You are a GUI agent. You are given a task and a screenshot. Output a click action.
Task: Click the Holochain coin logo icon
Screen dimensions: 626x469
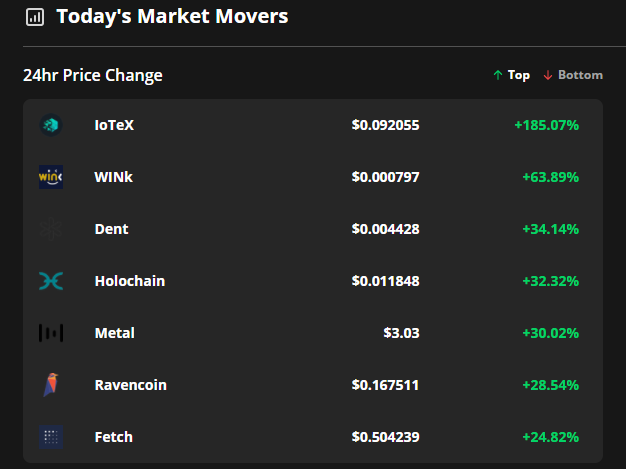pyautogui.click(x=51, y=281)
